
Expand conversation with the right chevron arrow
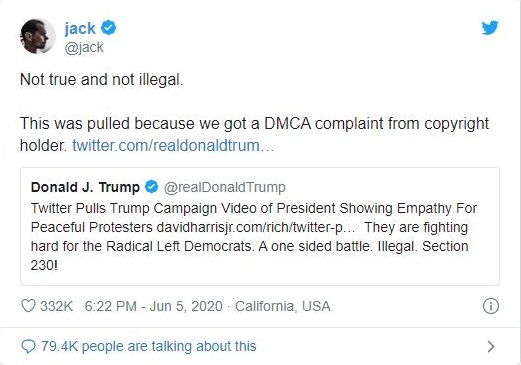coord(491,347)
